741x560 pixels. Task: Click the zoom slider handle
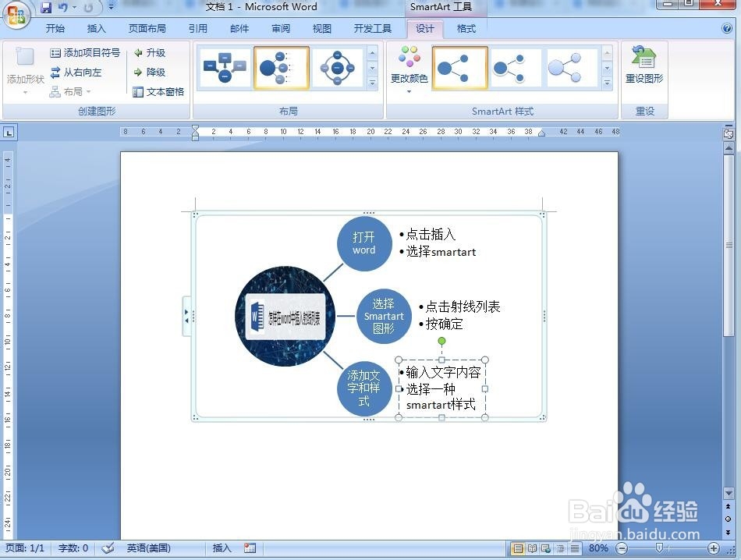659,548
